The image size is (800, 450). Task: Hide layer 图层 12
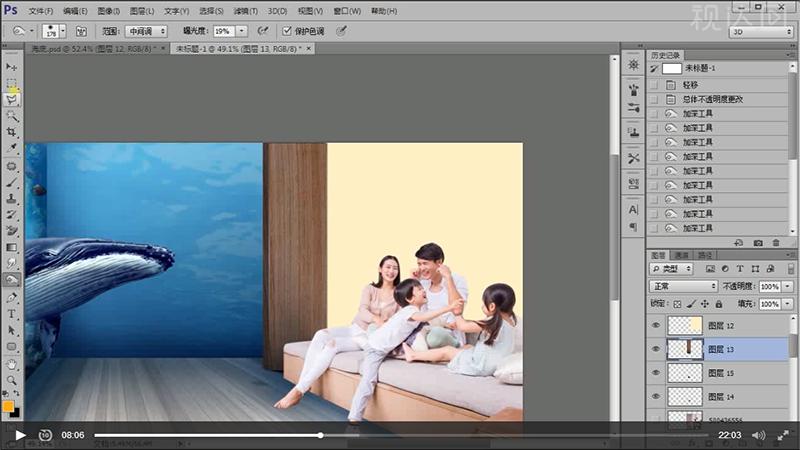point(656,325)
